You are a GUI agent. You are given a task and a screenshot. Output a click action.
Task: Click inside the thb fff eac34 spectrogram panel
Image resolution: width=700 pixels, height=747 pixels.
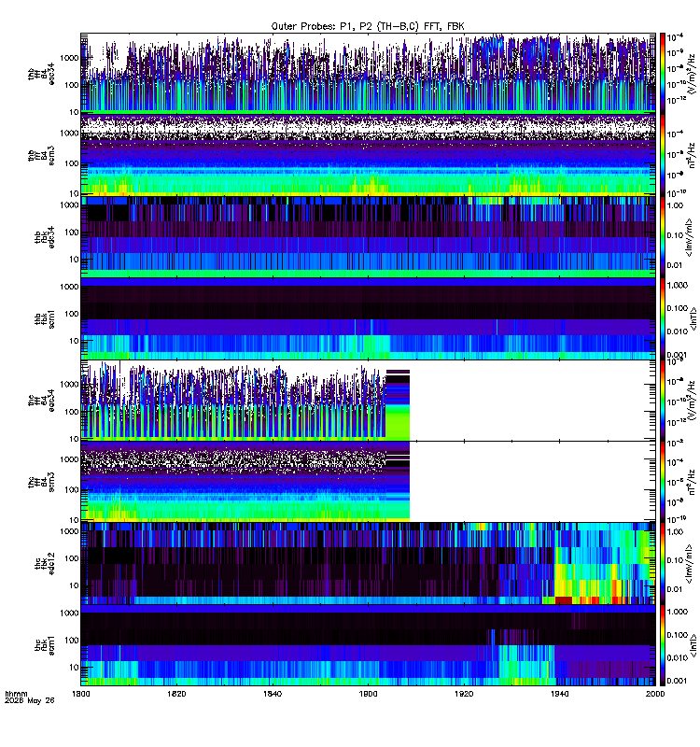[368, 74]
